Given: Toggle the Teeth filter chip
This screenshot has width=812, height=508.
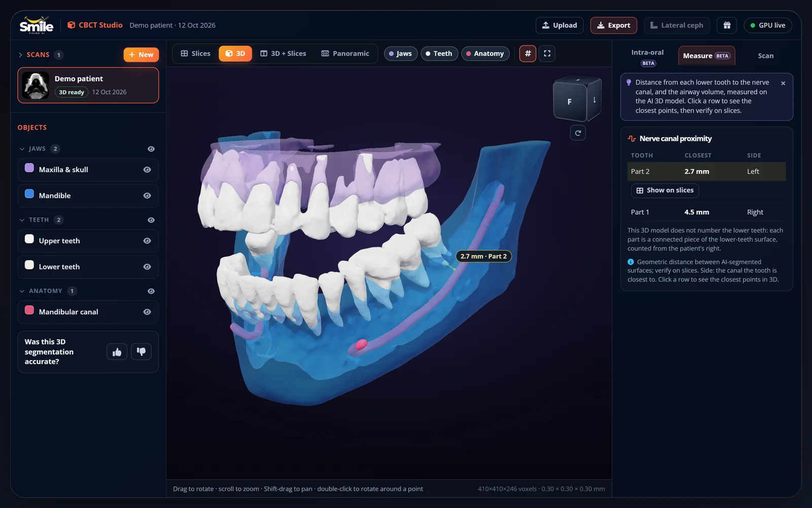Looking at the screenshot, I should pos(439,54).
